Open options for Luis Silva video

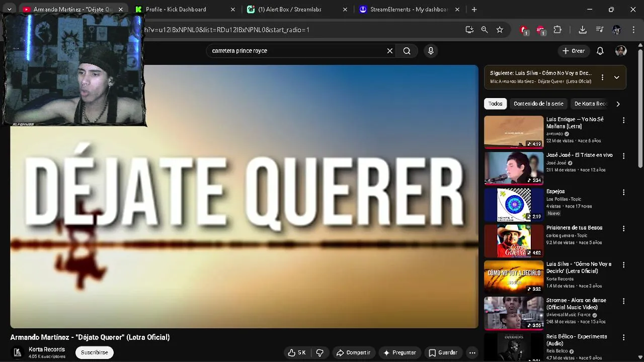tap(623, 265)
